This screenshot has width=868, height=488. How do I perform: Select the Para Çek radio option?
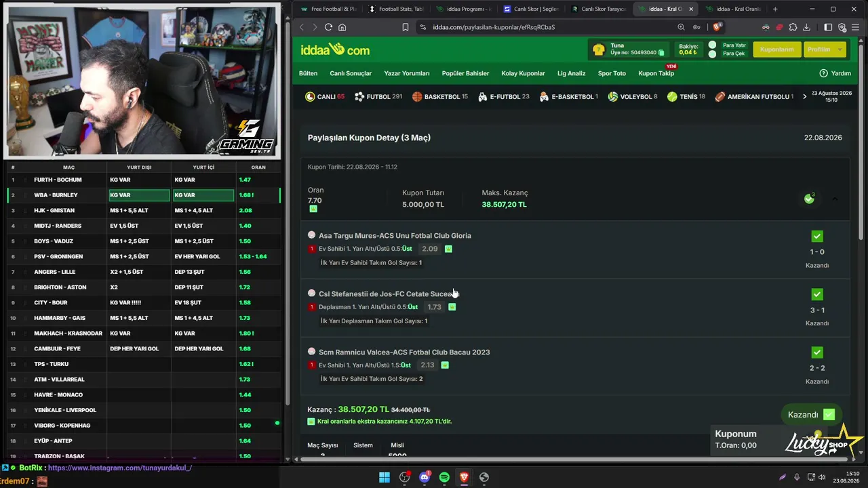712,54
